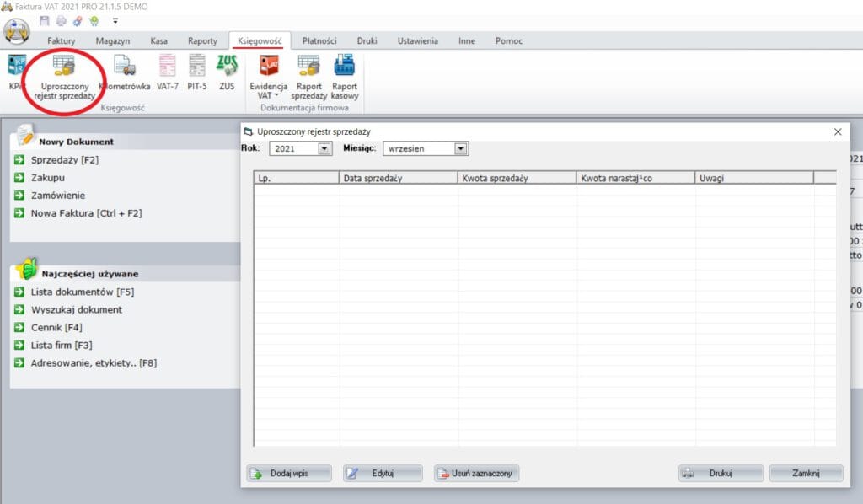This screenshot has height=504, width=863.
Task: Click the save icon in quick access toolbar
Action: click(x=44, y=20)
